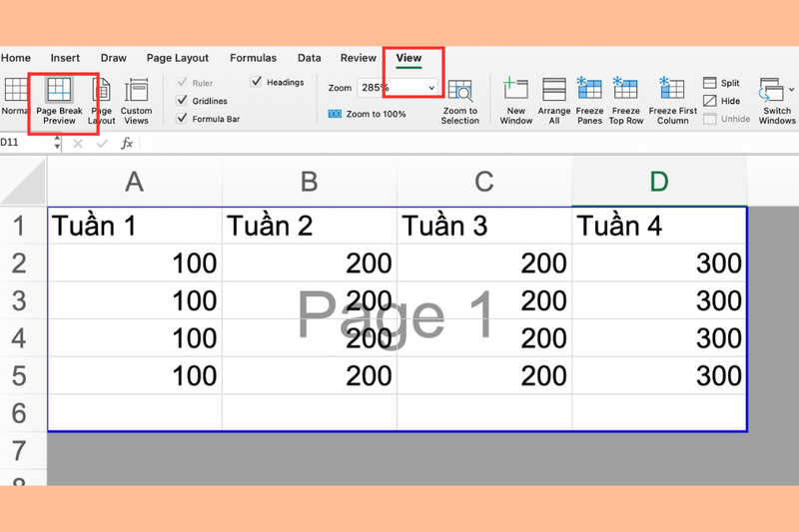This screenshot has height=532, width=799.
Task: Select column D header
Action: pyautogui.click(x=659, y=182)
